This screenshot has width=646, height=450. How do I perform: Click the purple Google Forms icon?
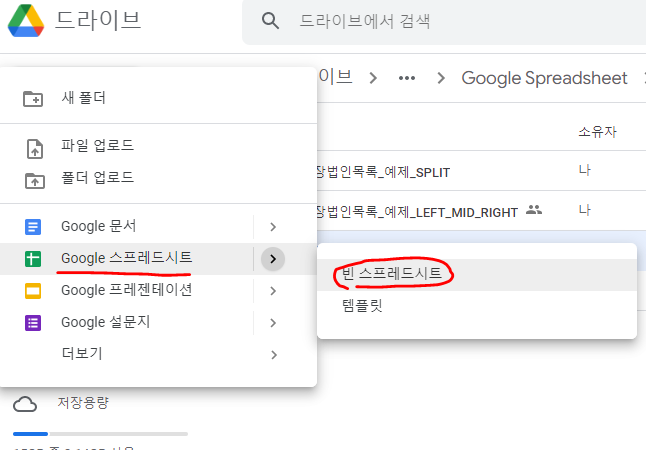click(x=33, y=323)
